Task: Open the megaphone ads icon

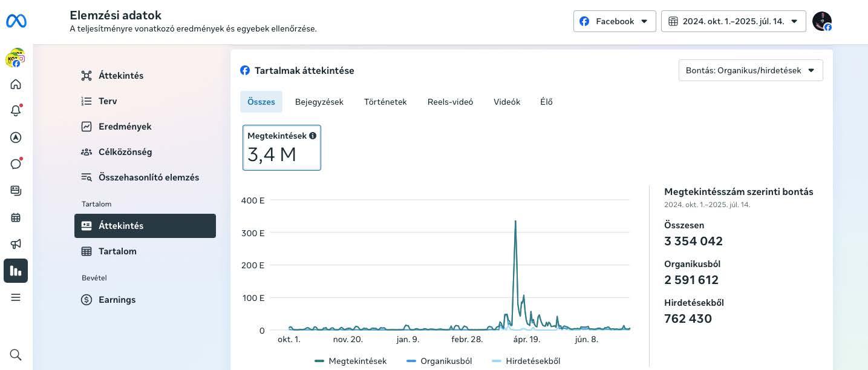Action: click(x=16, y=244)
